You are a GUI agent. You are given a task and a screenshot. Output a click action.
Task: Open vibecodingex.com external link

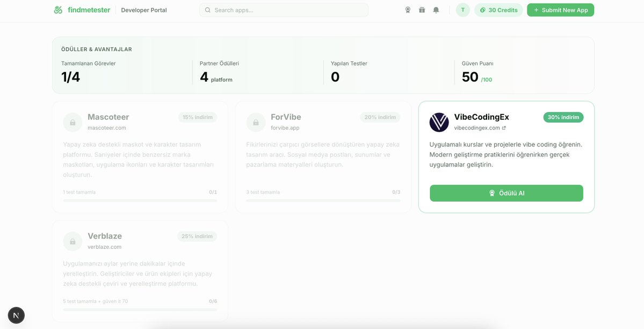(480, 128)
